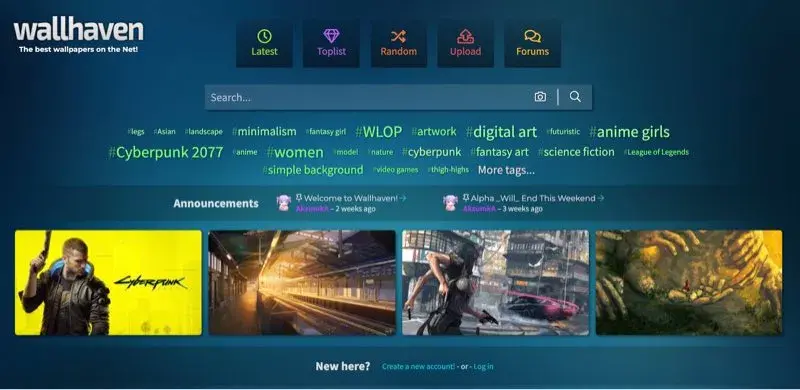The width and height of the screenshot is (800, 390).
Task: Open the Forums chat bubbles icon
Action: click(x=532, y=36)
